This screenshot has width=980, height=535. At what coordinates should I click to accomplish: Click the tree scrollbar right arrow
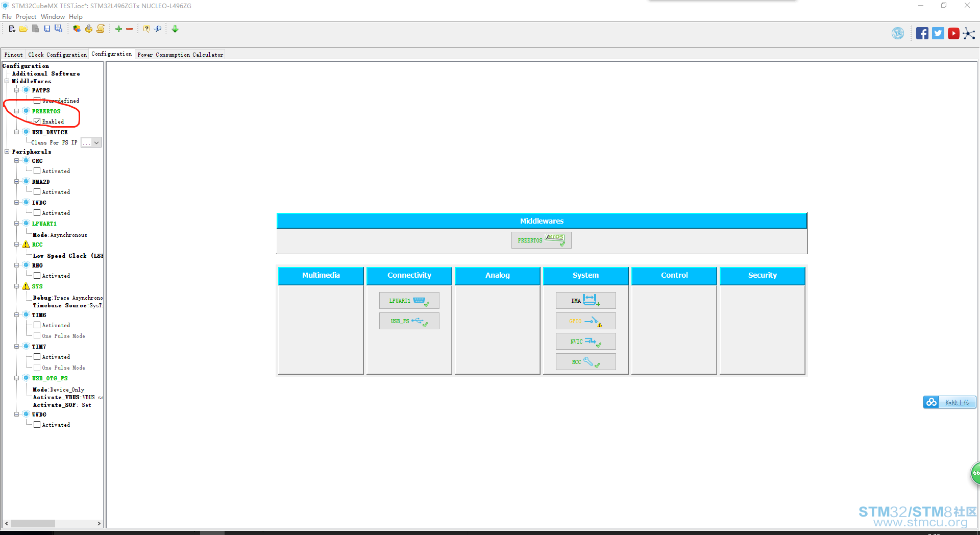[99, 523]
